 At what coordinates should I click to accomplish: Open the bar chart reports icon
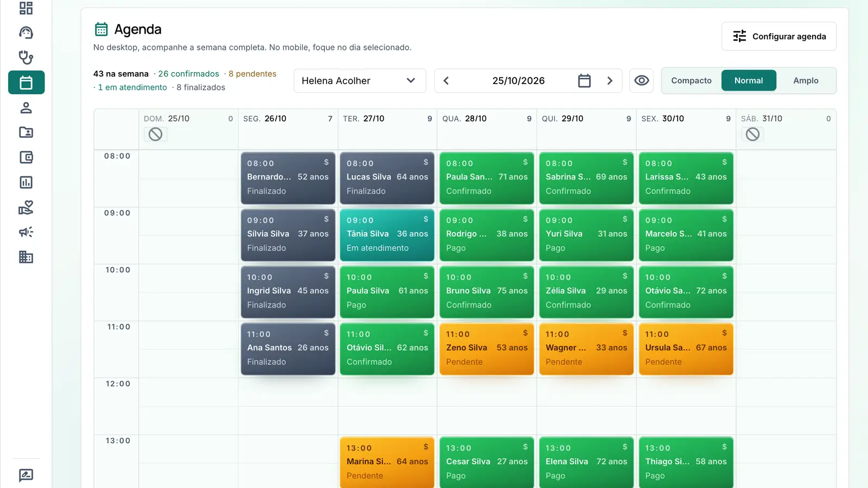click(x=26, y=182)
